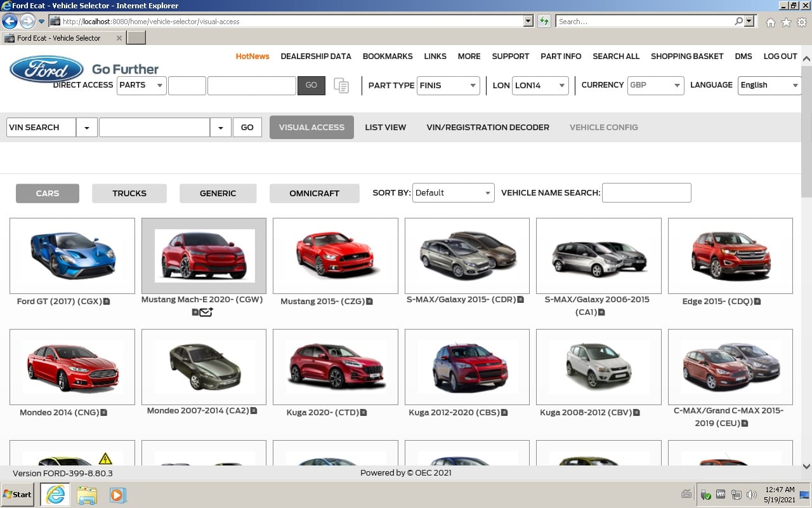Image resolution: width=812 pixels, height=508 pixels.
Task: Open Windows Media Player on taskbar
Action: (118, 495)
